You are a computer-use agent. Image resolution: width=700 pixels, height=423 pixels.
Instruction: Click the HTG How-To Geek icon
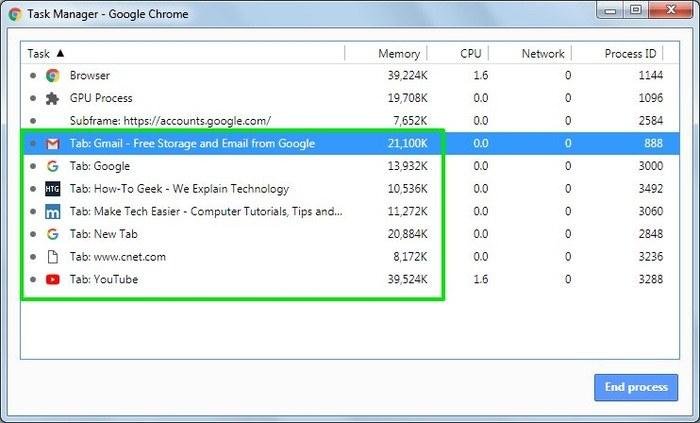pyautogui.click(x=53, y=189)
